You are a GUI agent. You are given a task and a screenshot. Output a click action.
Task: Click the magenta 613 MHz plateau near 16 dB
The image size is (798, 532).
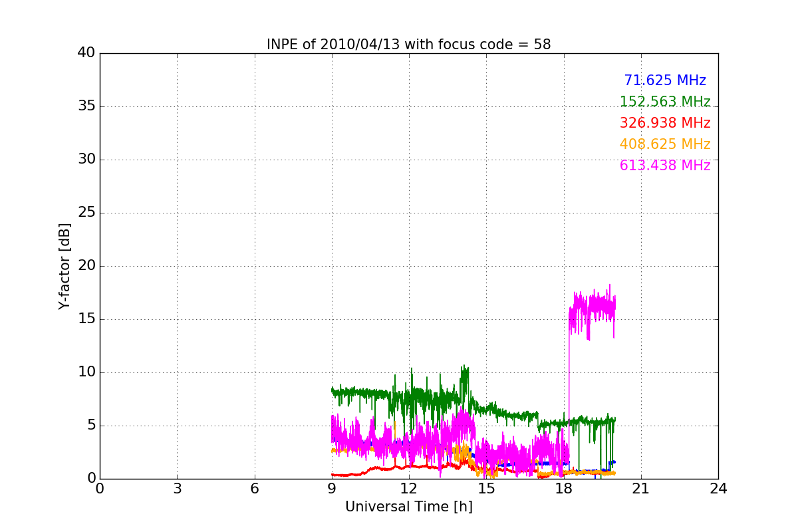click(592, 309)
